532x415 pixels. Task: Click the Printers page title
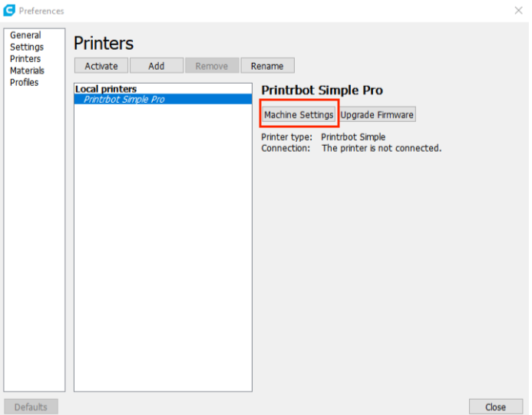[104, 44]
